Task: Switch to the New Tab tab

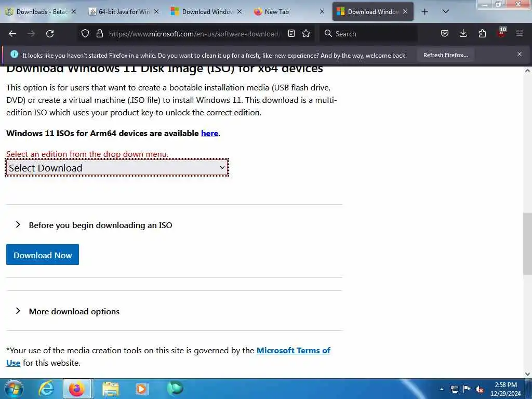Action: point(289,12)
